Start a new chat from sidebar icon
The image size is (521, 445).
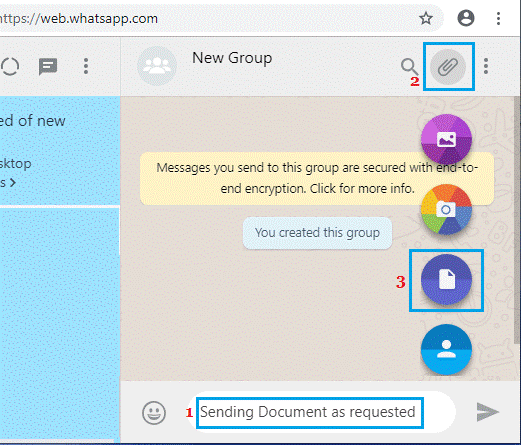[48, 66]
